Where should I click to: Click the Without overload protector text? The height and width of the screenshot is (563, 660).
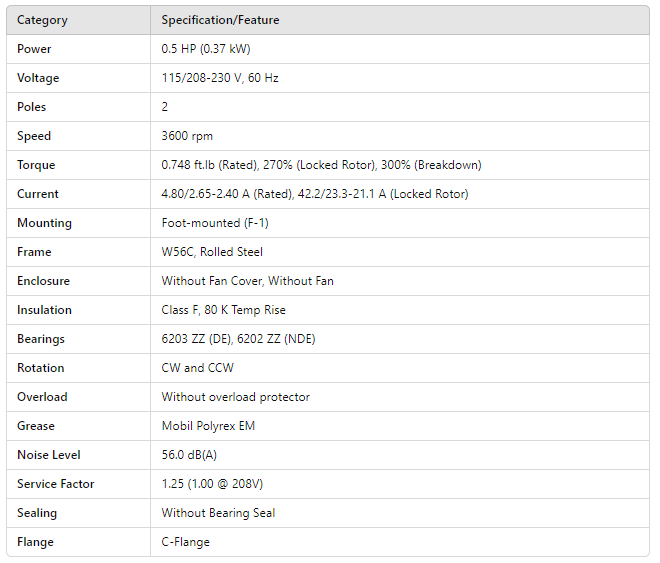(x=236, y=397)
